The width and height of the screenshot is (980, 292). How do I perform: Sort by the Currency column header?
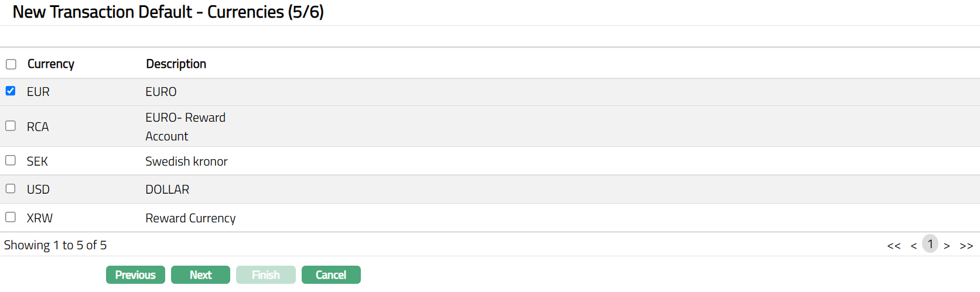coord(51,64)
